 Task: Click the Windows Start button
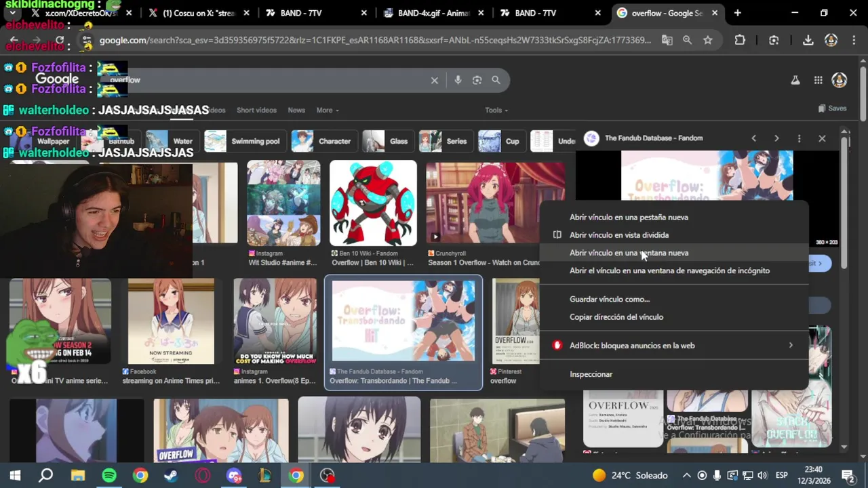(x=15, y=475)
